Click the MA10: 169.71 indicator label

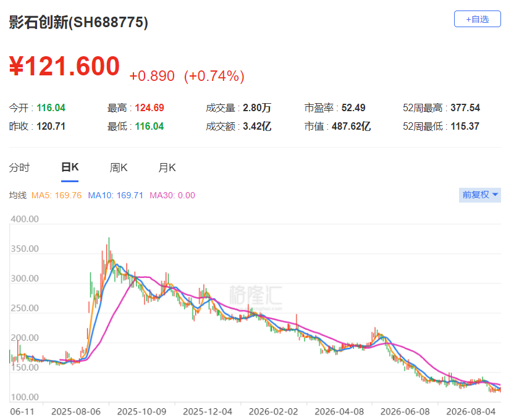116,195
